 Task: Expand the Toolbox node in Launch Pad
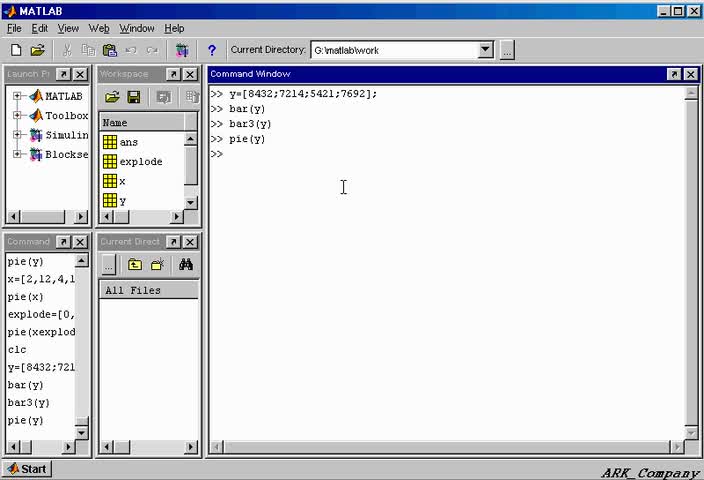click(17, 115)
